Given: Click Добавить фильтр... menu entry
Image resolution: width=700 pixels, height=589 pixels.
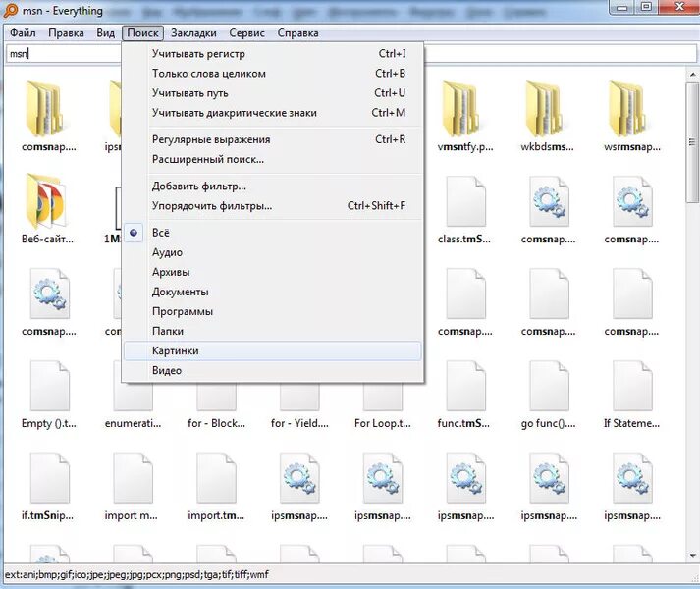Looking at the screenshot, I should click(273, 186).
